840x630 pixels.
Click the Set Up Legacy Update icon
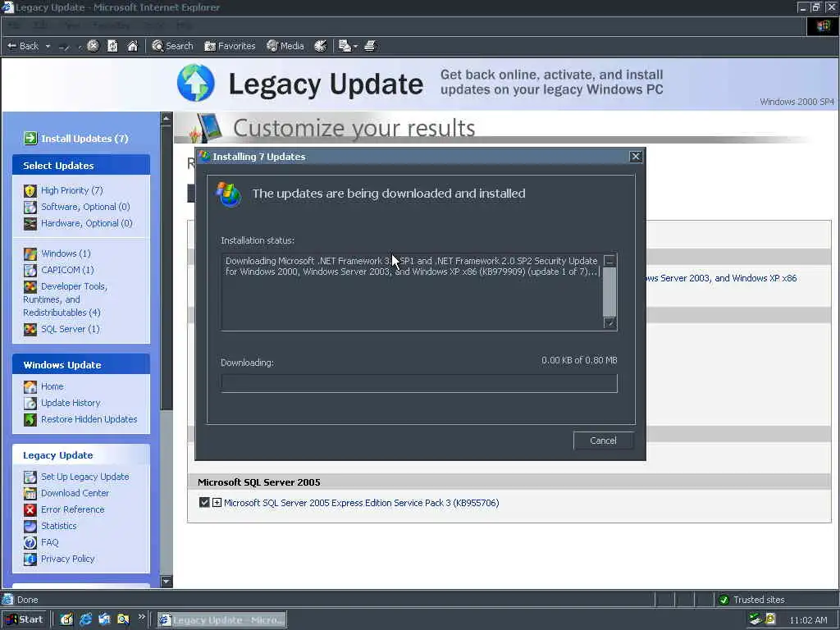[30, 477]
